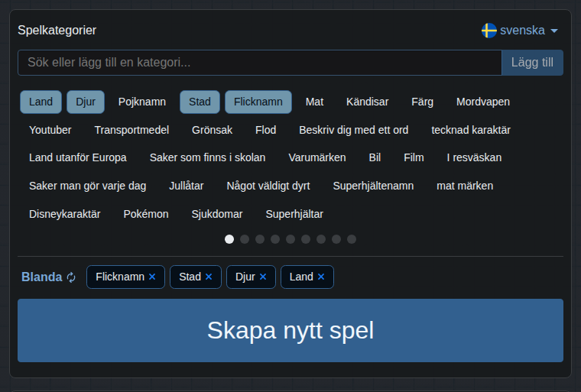
Task: Go to third category page dot
Action: click(x=260, y=239)
